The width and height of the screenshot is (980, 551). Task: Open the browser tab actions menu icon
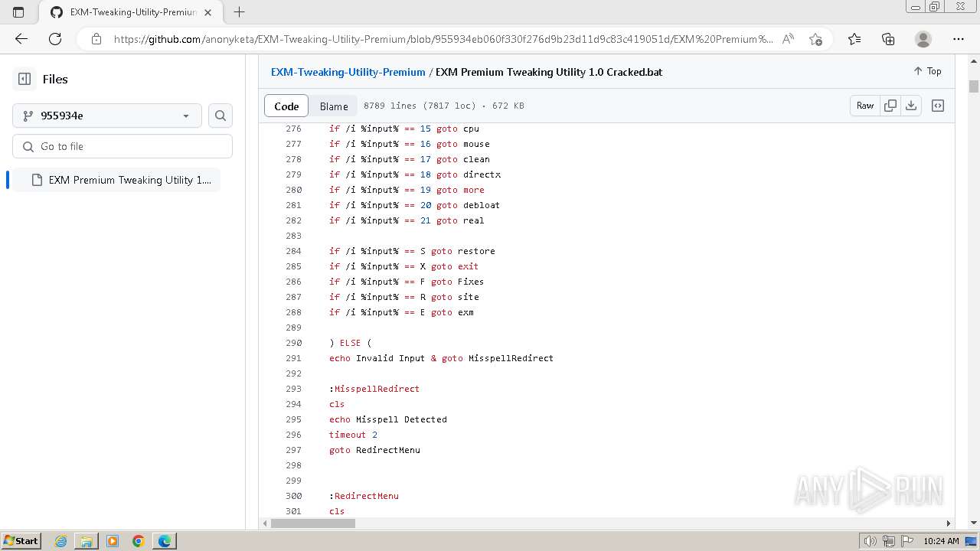click(18, 12)
